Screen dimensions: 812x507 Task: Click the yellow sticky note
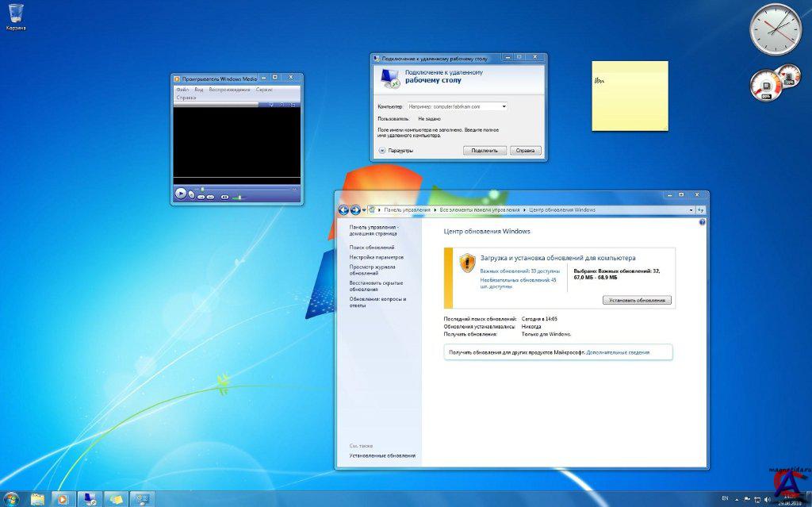coord(630,96)
